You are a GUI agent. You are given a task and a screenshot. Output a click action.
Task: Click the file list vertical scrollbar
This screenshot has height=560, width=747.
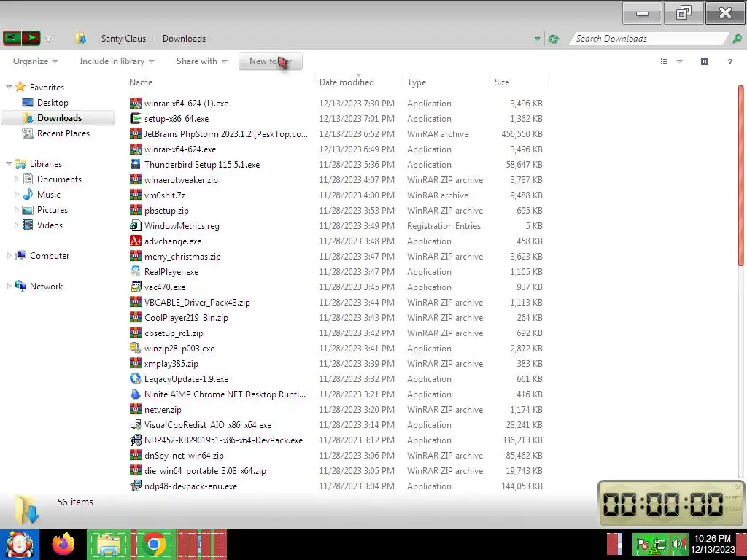[x=741, y=176]
